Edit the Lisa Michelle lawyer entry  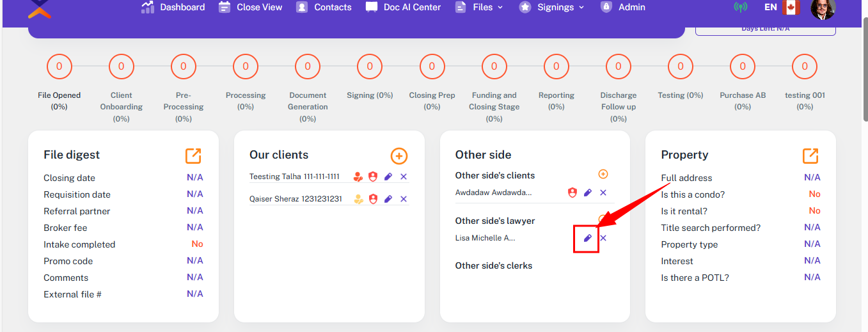click(587, 238)
